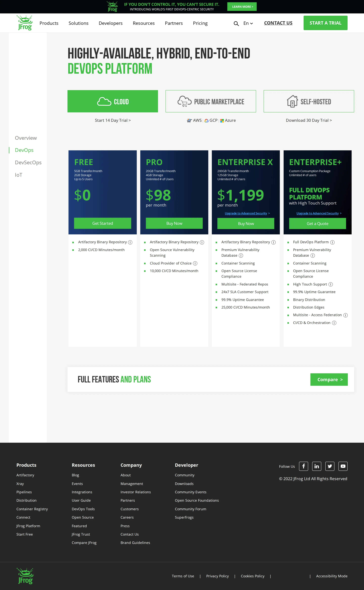Select IoT in the sidebar
This screenshot has height=590, width=364.
pos(19,175)
